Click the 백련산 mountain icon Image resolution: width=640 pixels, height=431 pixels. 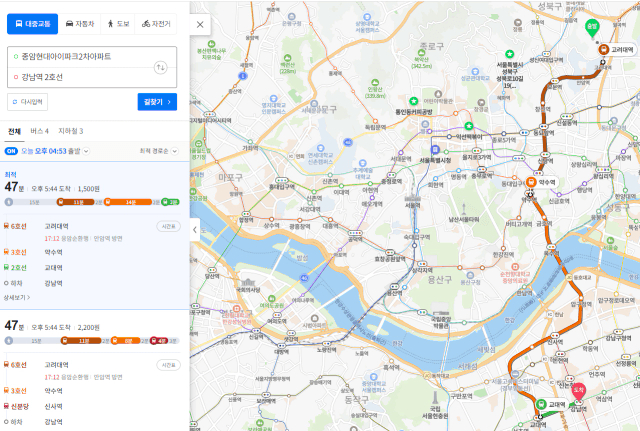[x=287, y=58]
